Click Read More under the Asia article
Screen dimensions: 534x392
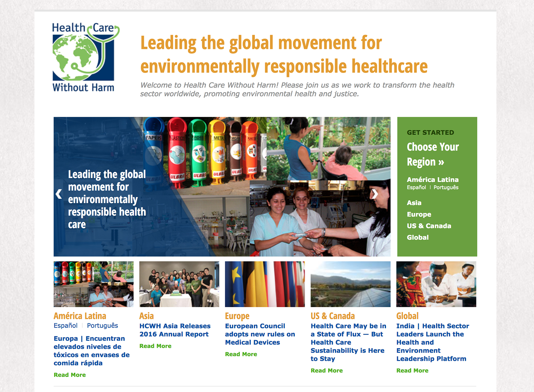pyautogui.click(x=155, y=346)
